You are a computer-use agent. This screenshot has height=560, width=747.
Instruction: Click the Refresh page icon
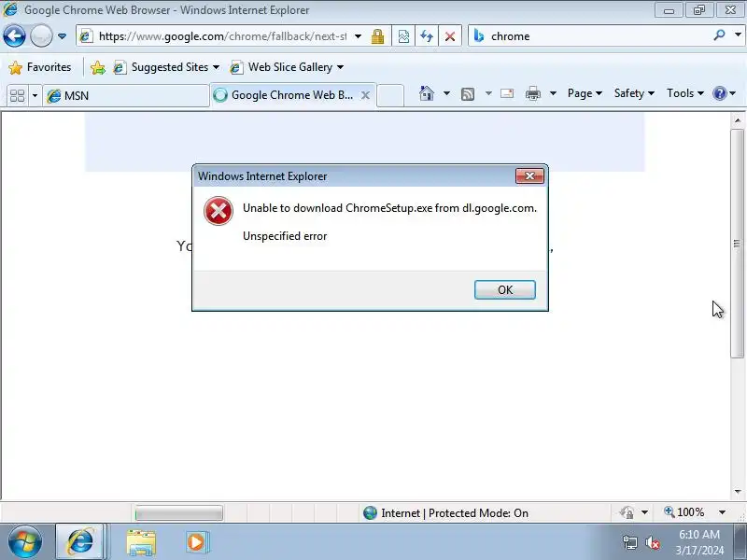tap(427, 36)
